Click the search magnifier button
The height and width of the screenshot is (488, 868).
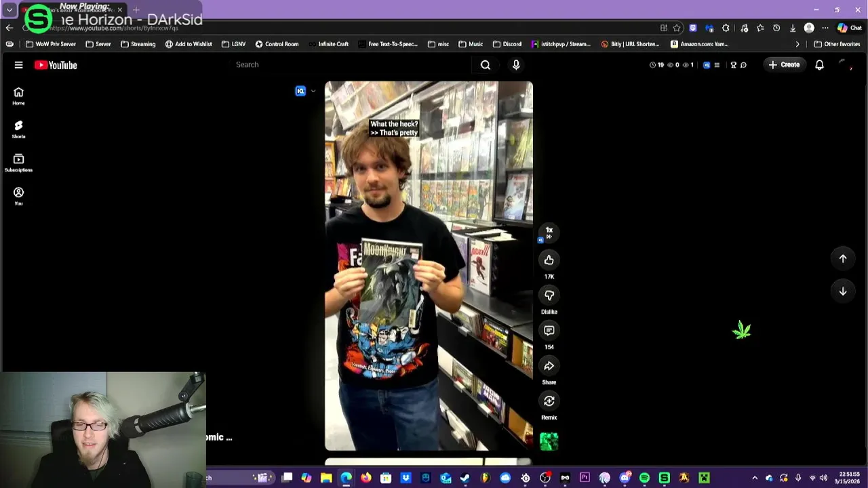coord(486,65)
